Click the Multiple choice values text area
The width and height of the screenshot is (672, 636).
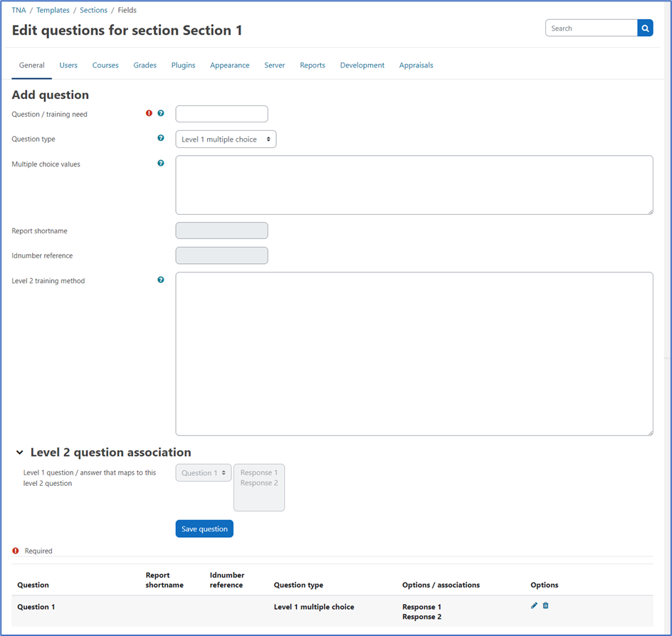click(x=414, y=185)
